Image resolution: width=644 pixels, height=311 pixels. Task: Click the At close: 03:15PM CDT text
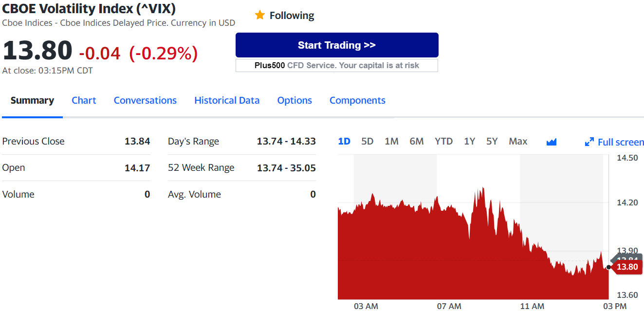click(x=47, y=71)
